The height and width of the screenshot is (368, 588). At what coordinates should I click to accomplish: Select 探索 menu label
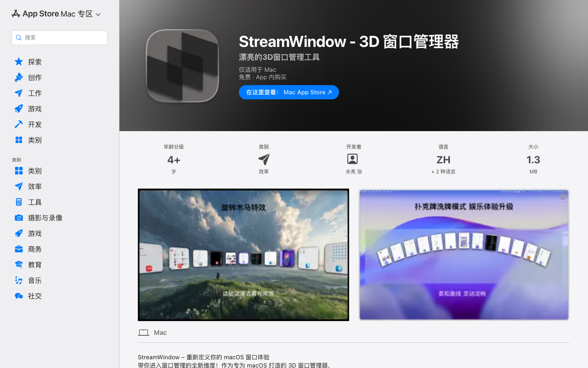(35, 62)
